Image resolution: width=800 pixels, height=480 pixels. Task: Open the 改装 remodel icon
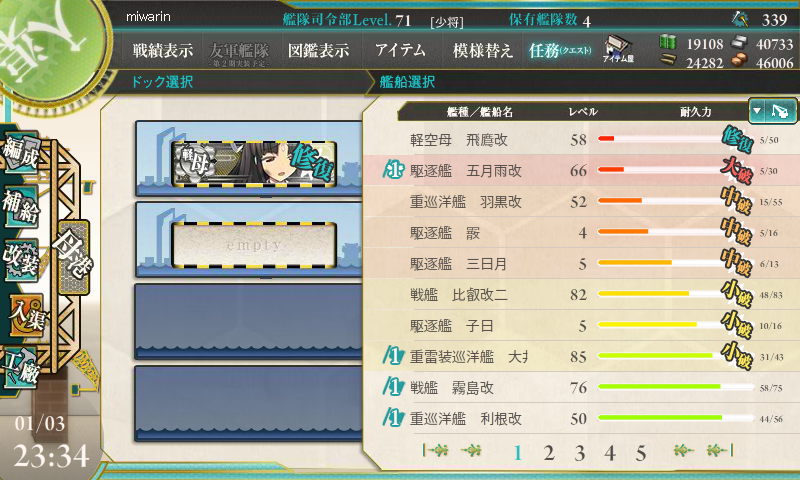click(20, 260)
